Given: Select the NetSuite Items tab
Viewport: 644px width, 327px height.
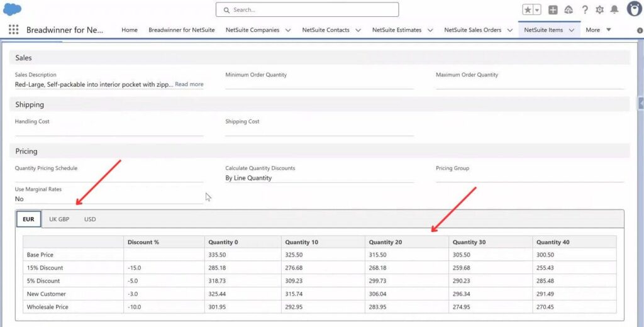Looking at the screenshot, I should point(543,30).
